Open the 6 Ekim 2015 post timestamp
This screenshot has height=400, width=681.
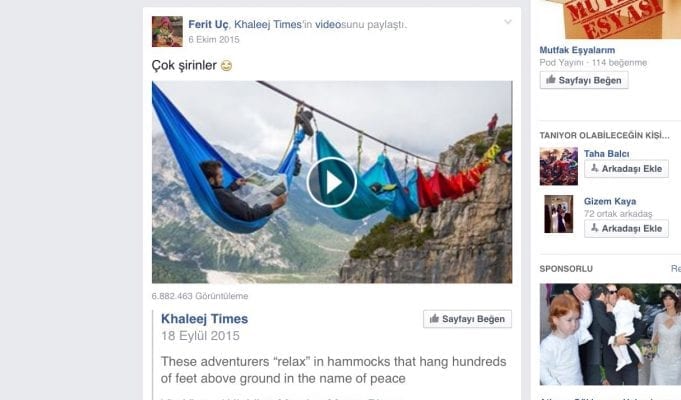(x=214, y=40)
